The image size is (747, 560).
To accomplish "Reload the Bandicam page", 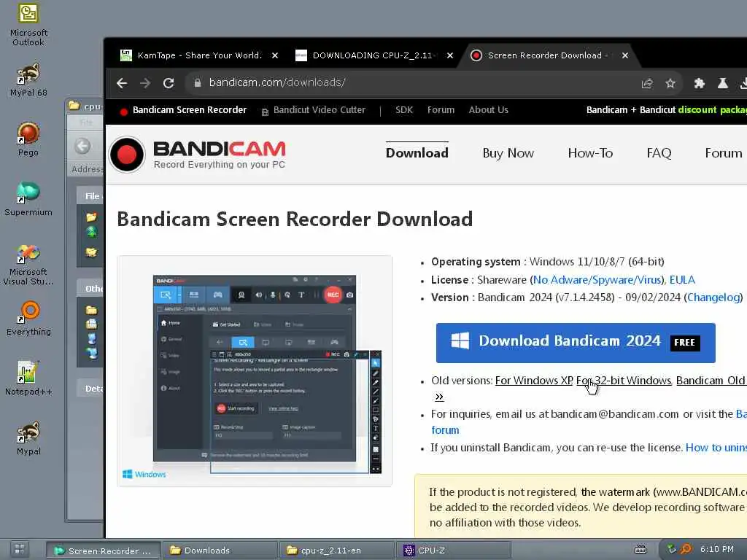I will click(x=169, y=83).
